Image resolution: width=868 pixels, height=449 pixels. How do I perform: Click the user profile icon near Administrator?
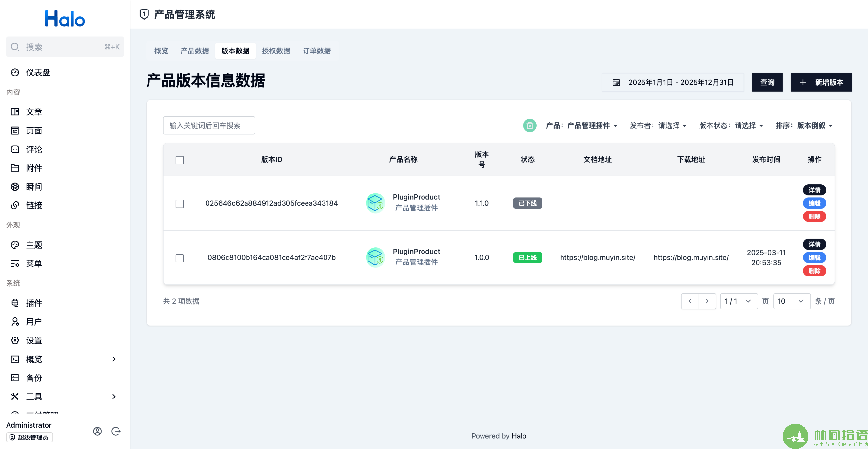(97, 431)
